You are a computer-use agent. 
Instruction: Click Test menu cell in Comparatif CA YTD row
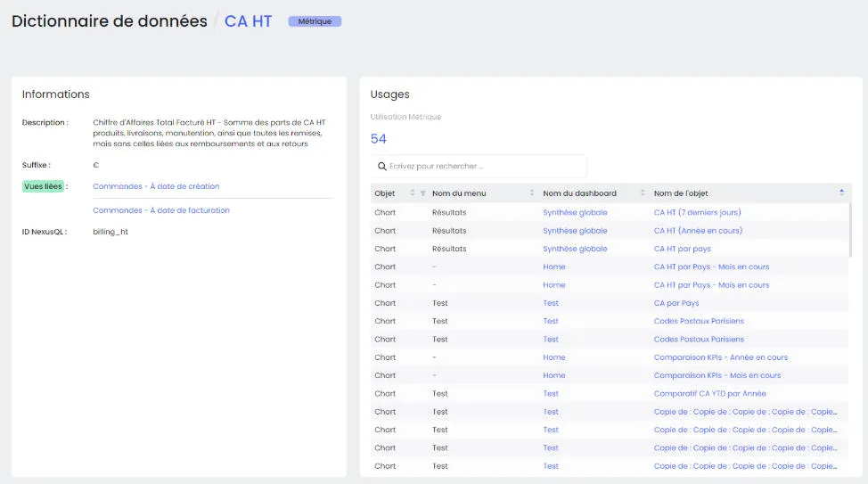(440, 394)
